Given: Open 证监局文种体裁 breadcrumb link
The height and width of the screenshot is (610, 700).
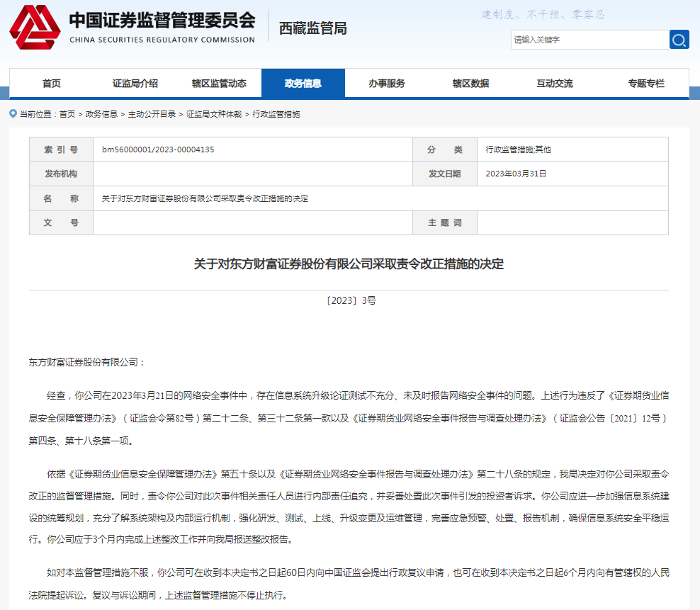Looking at the screenshot, I should (213, 114).
